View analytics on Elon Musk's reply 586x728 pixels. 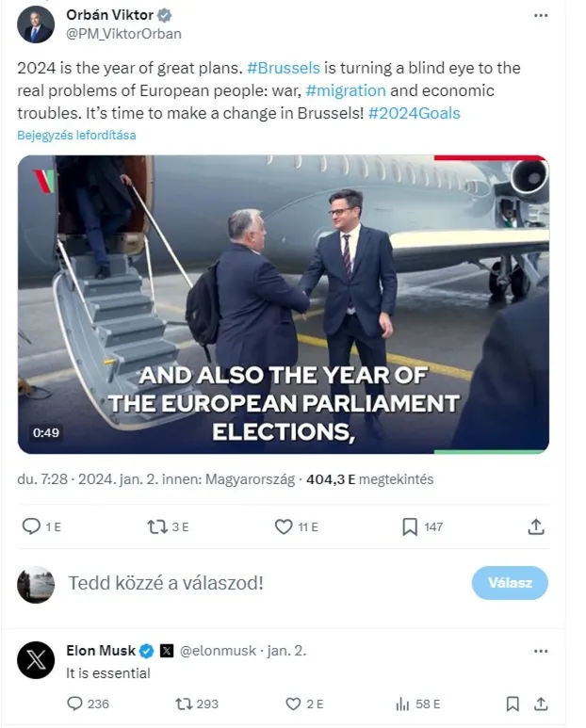[x=402, y=704]
